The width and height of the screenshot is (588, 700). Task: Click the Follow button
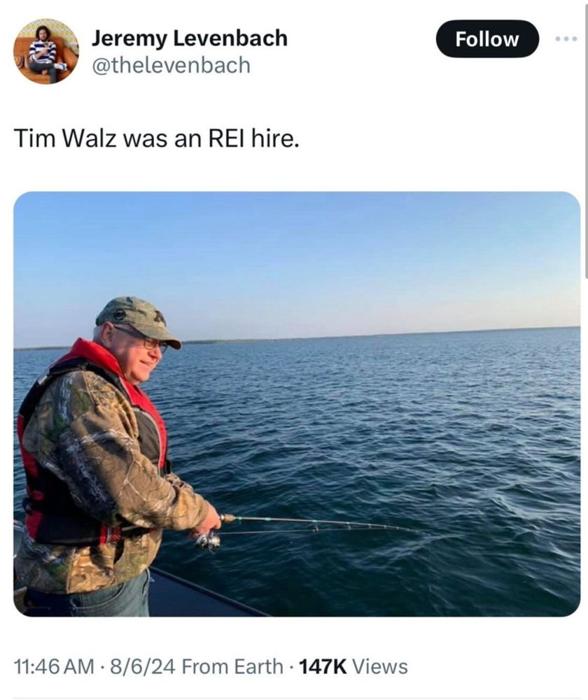click(487, 38)
